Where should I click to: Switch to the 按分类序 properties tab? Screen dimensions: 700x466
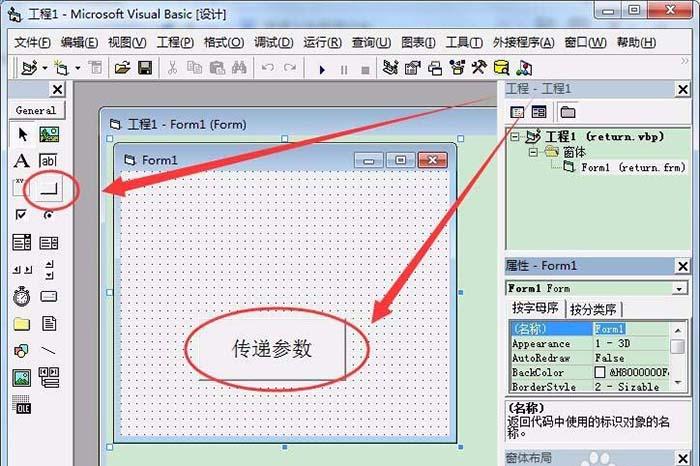tap(593, 309)
